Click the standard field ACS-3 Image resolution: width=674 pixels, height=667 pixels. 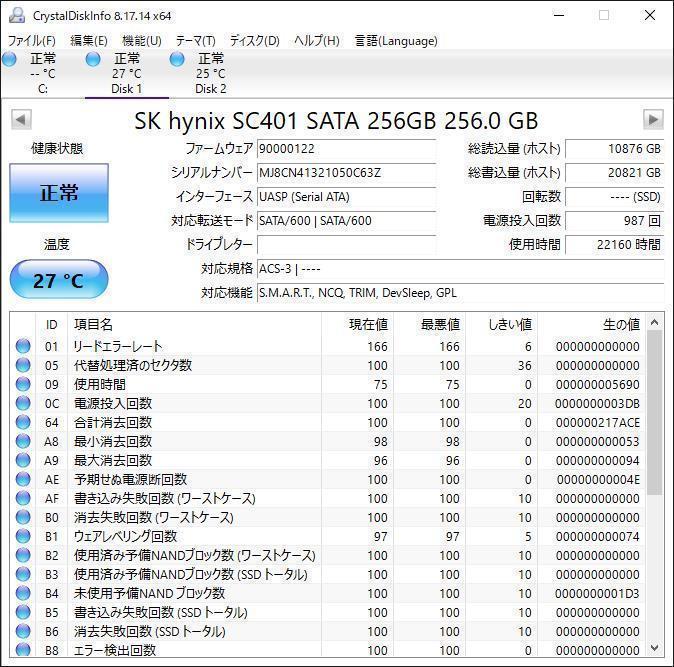click(460, 269)
